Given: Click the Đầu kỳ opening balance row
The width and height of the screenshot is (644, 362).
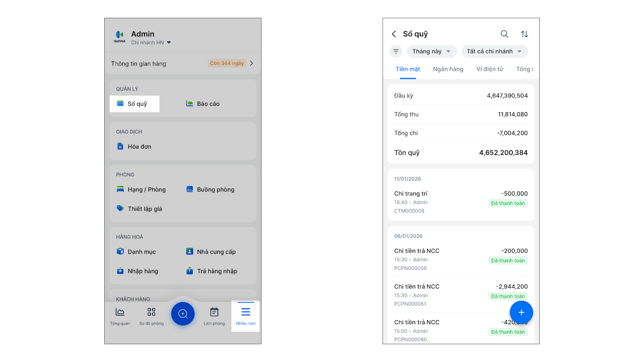Looking at the screenshot, I should [x=461, y=96].
